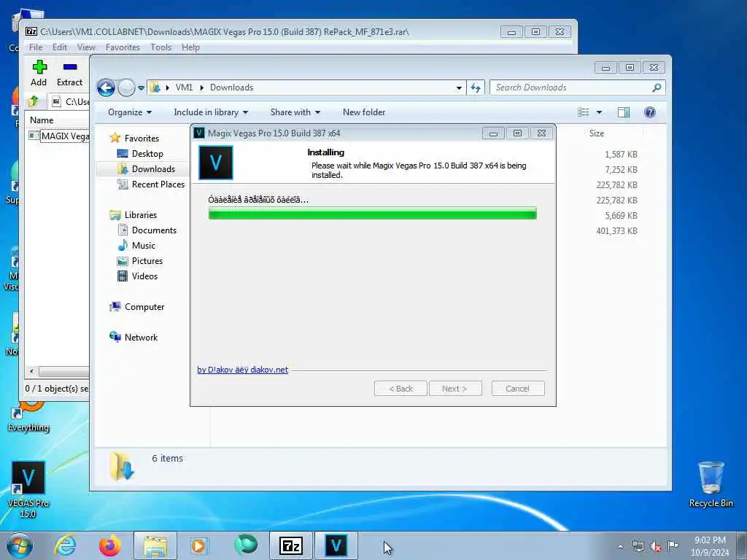Go up one folder level in 7-Zip
Image resolution: width=747 pixels, height=560 pixels.
pyautogui.click(x=34, y=101)
